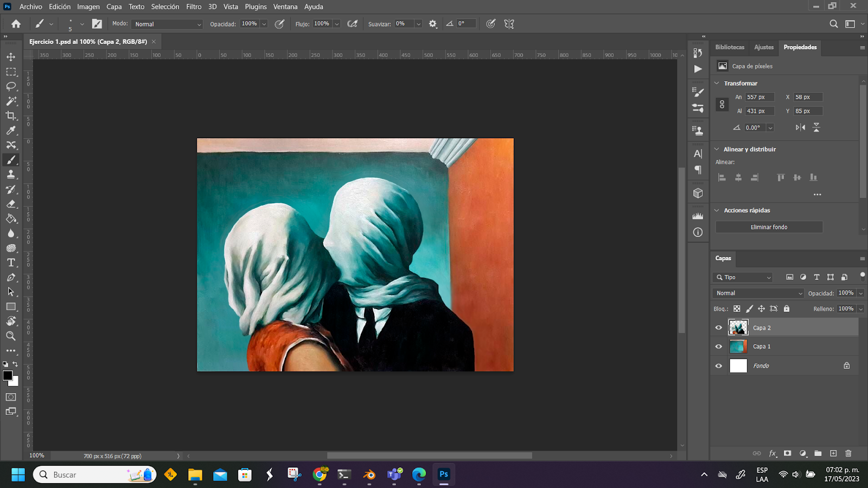Toggle link width and height proportions
This screenshot has height=488, width=868.
722,104
